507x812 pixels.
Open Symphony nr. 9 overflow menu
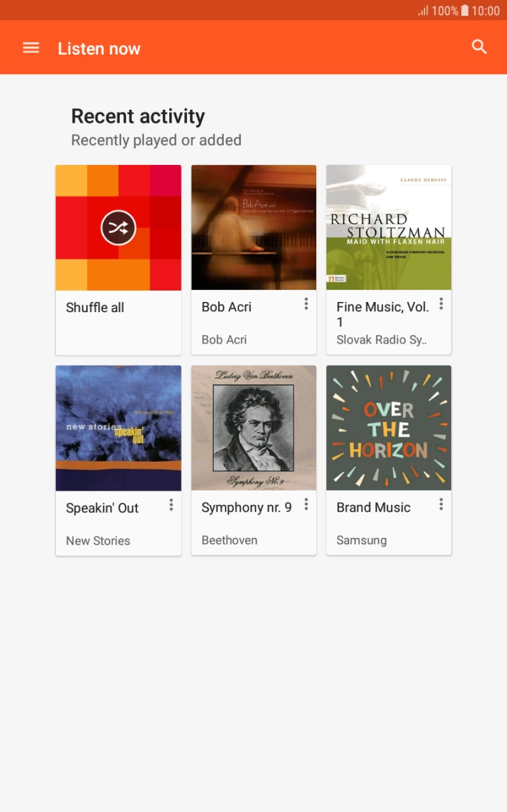coord(306,505)
